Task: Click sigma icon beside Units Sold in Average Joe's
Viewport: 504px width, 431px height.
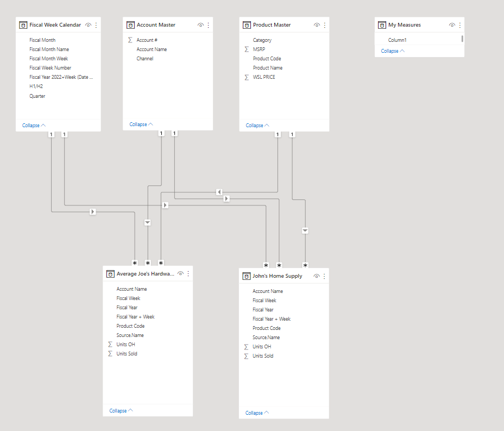Action: click(110, 354)
